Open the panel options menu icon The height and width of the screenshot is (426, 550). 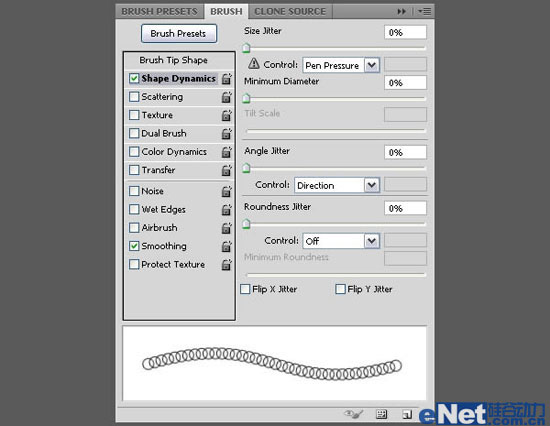424,12
